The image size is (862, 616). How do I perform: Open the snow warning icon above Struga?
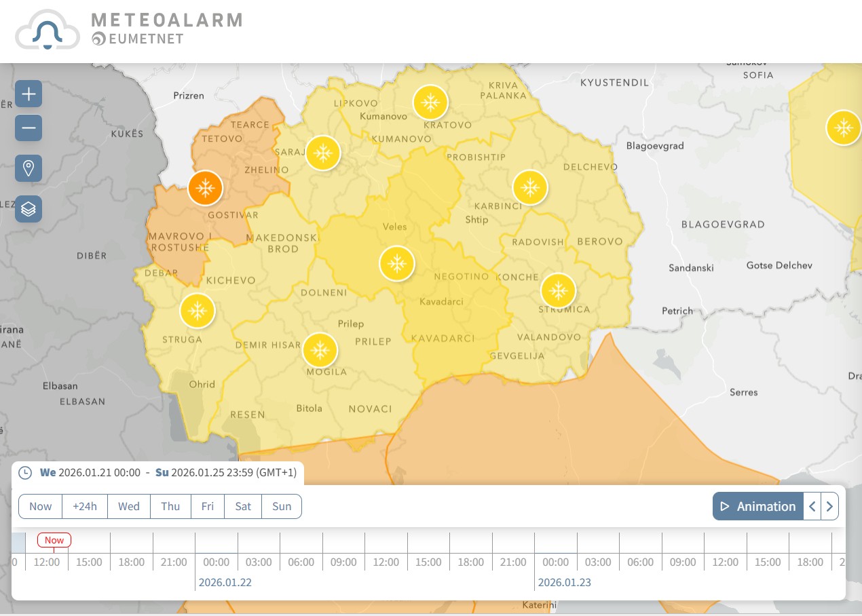pyautogui.click(x=198, y=311)
